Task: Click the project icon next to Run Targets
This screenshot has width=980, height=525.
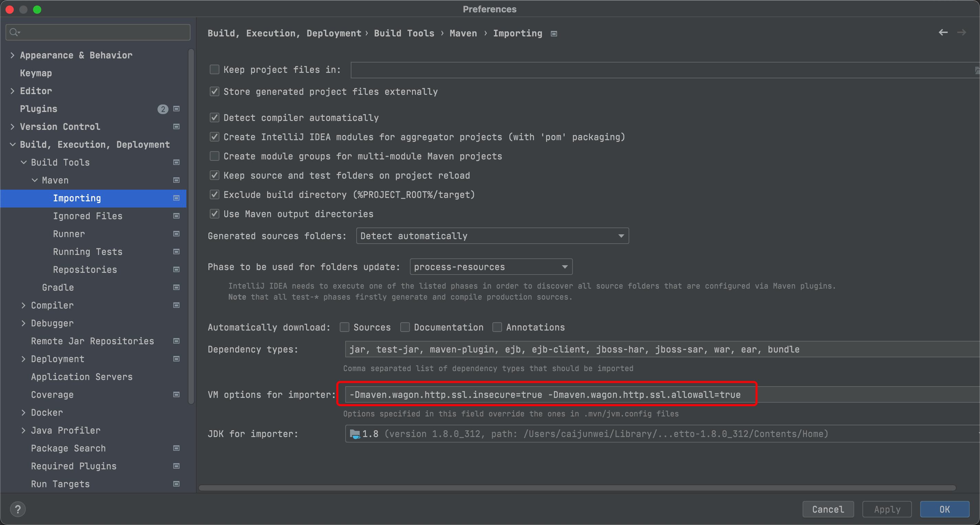Action: 176,484
